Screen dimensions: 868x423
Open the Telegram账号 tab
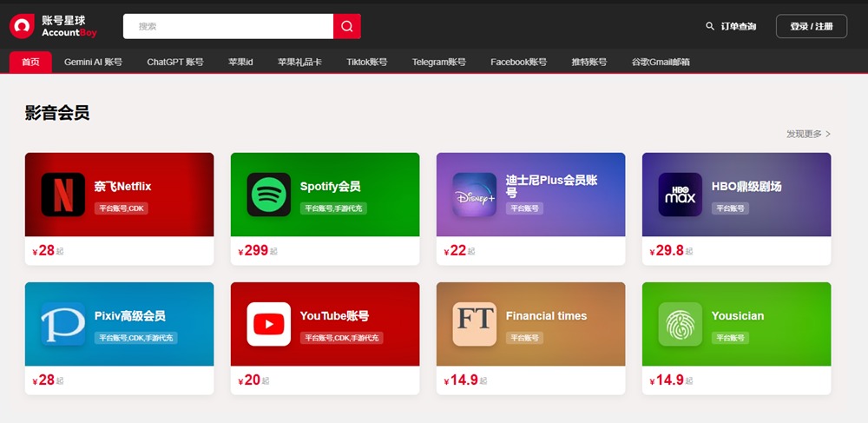point(439,62)
